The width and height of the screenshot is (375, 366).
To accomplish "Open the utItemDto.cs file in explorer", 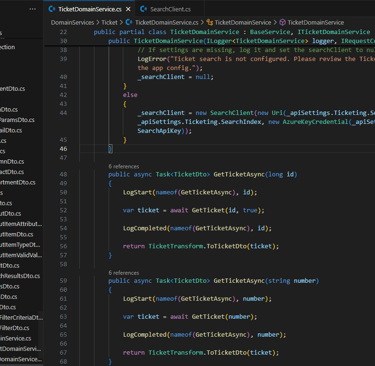I will pos(17,234).
